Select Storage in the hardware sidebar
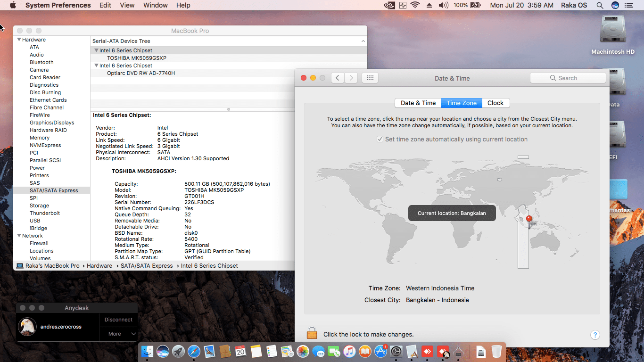 [39, 206]
